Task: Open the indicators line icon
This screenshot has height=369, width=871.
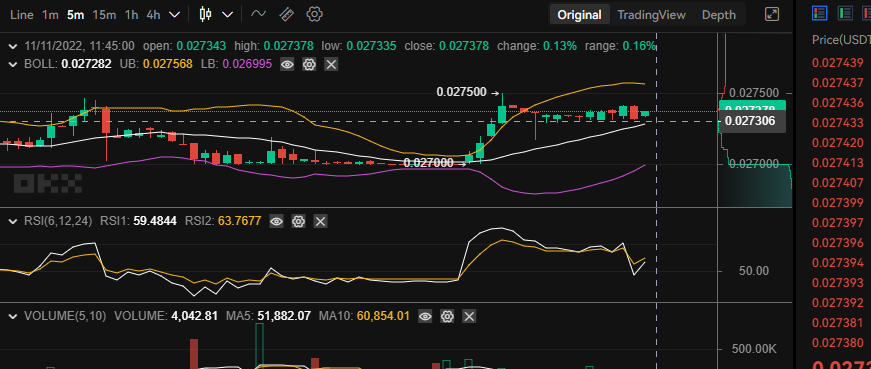Action: click(258, 14)
